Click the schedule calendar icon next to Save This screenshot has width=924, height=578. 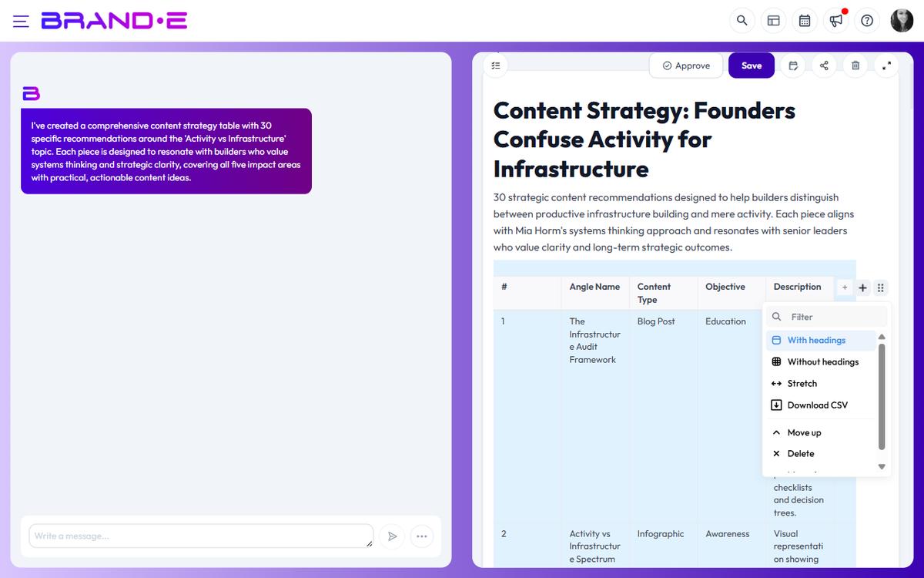tap(793, 66)
